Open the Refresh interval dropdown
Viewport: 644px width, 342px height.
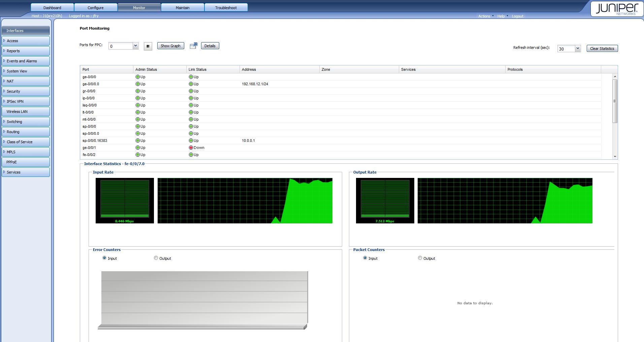click(x=578, y=49)
